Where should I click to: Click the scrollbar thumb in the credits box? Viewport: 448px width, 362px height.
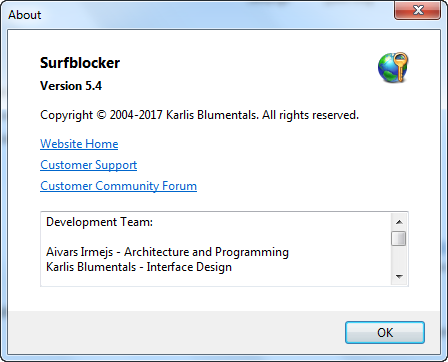tap(399, 238)
